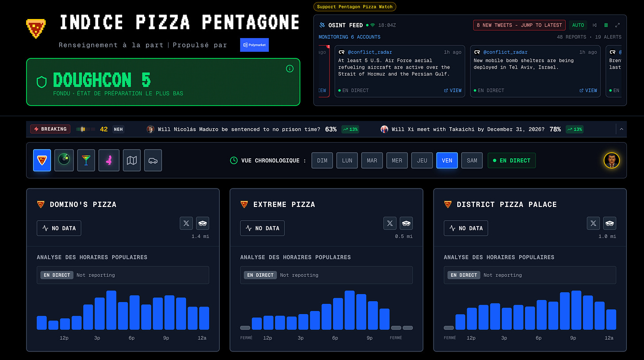This screenshot has height=360, width=644.
Task: Click car icon on District Pizza Palace card
Action: (609, 223)
